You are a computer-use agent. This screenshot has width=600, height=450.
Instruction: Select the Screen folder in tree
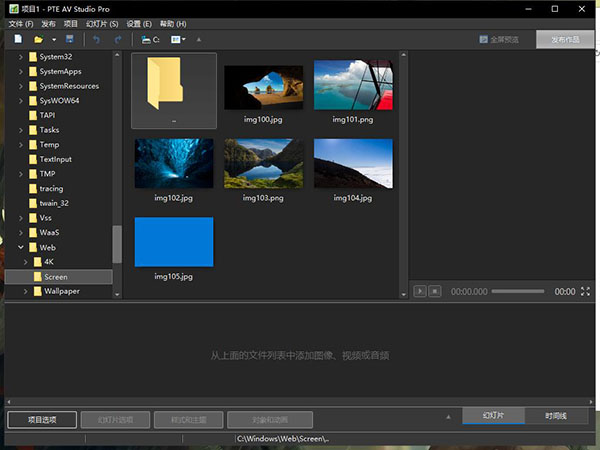(56, 276)
